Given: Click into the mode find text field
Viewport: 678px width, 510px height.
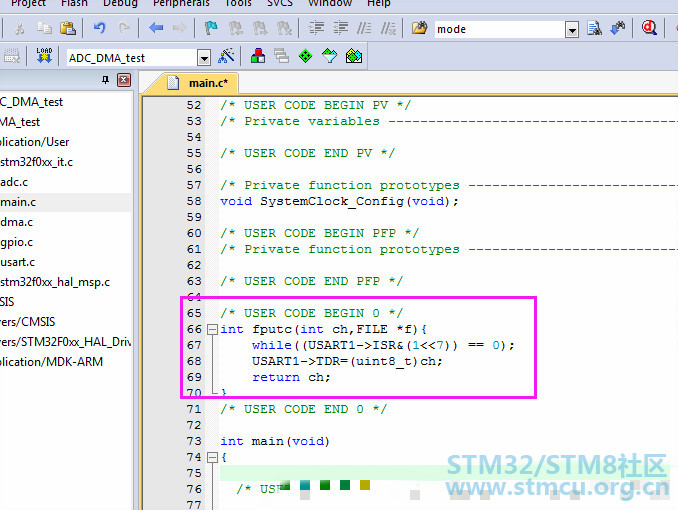Looking at the screenshot, I should [x=499, y=29].
